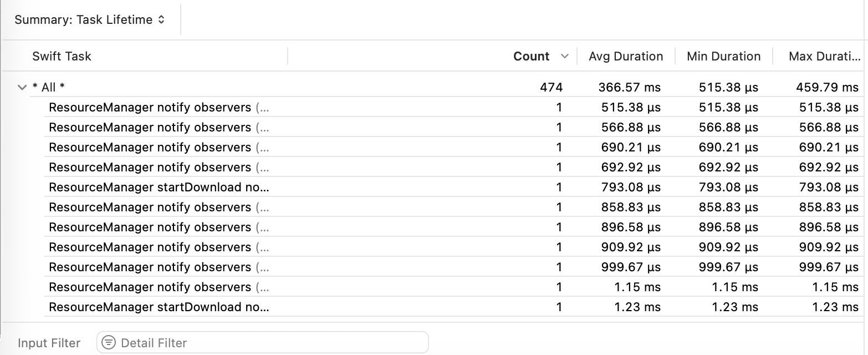
Task: Click the Swift Task column header
Action: point(62,56)
